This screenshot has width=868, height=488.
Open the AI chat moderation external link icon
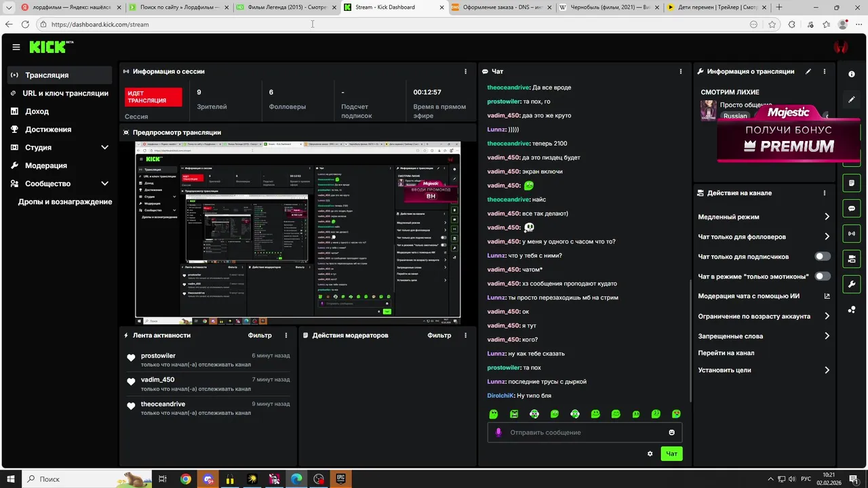click(827, 296)
